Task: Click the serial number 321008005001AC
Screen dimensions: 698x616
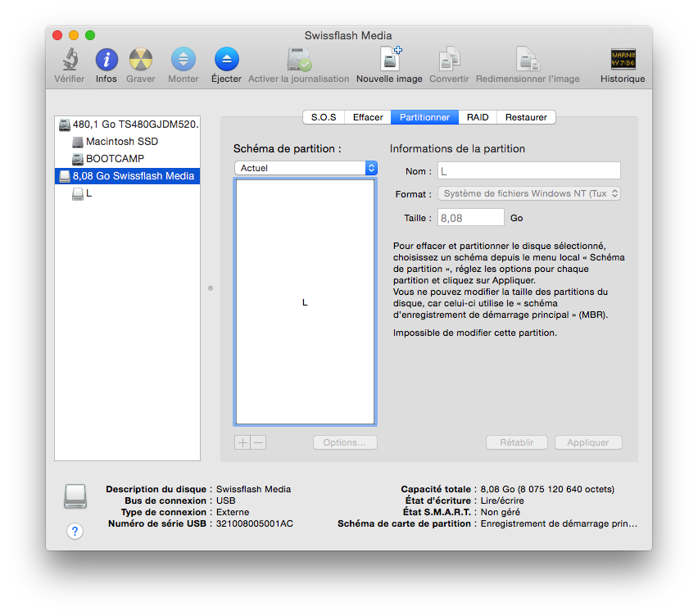Action: pos(255,523)
